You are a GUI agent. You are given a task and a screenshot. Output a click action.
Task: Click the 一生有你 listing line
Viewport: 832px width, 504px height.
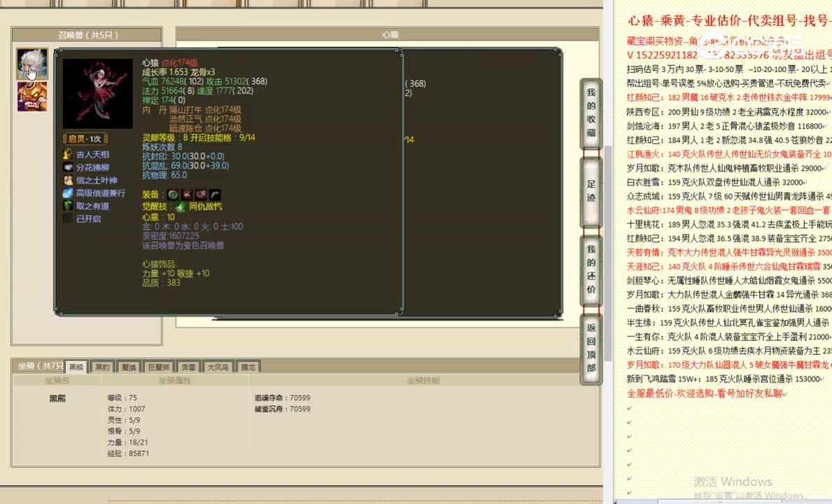coord(729,337)
